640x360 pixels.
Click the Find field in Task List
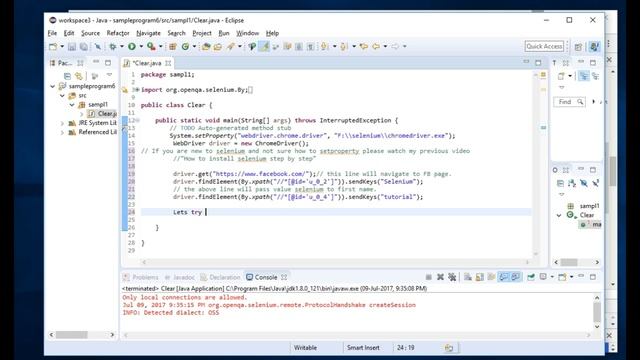tap(570, 102)
